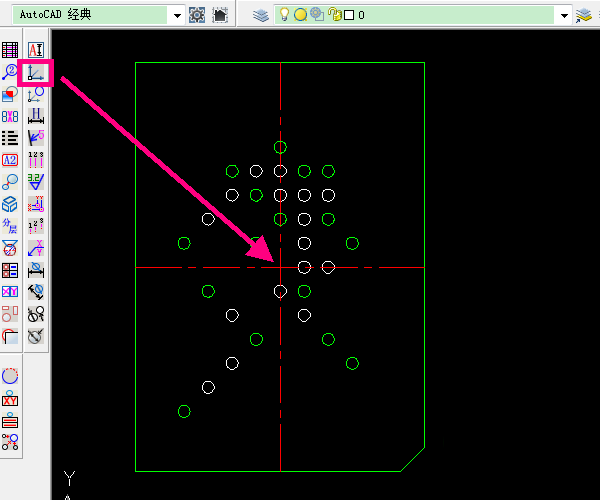The height and width of the screenshot is (500, 600).
Task: Toggle layer 0 on/off lightbulb
Action: (284, 15)
